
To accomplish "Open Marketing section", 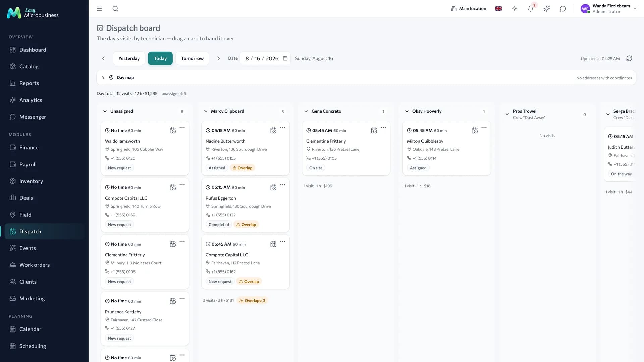I will pyautogui.click(x=44, y=298).
